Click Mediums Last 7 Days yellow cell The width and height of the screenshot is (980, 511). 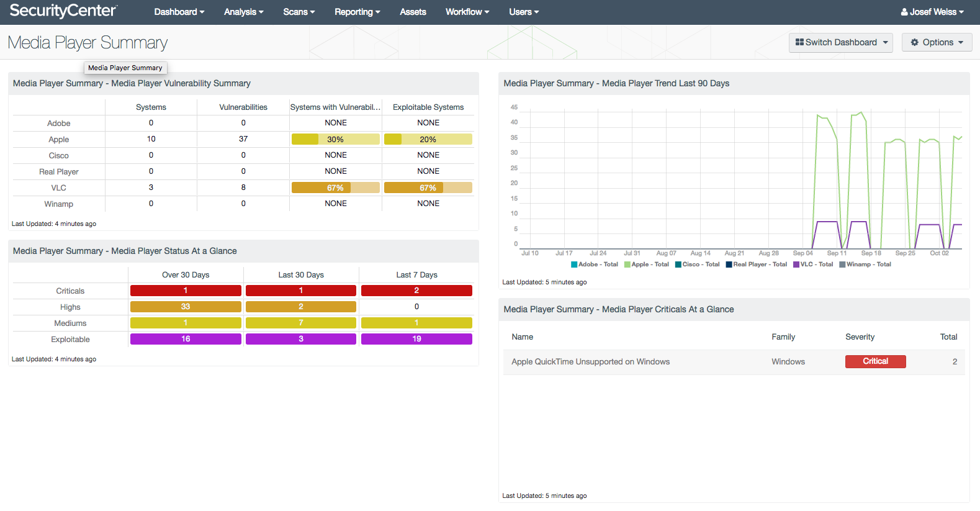pyautogui.click(x=416, y=323)
